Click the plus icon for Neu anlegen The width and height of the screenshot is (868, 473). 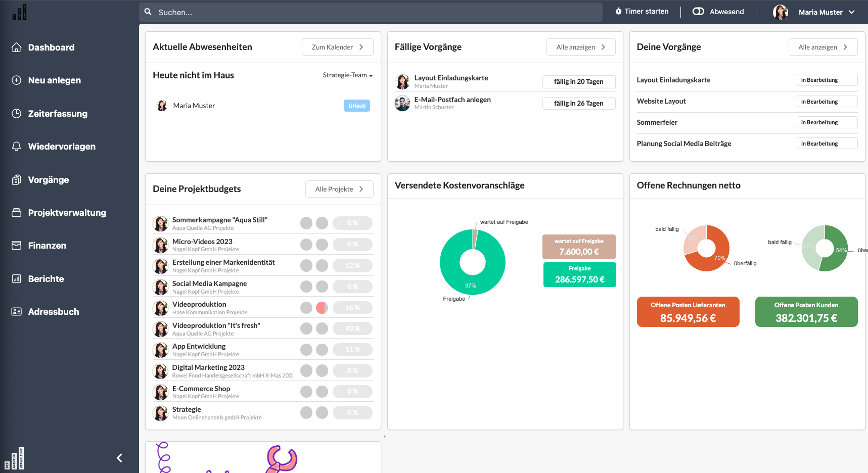(17, 80)
